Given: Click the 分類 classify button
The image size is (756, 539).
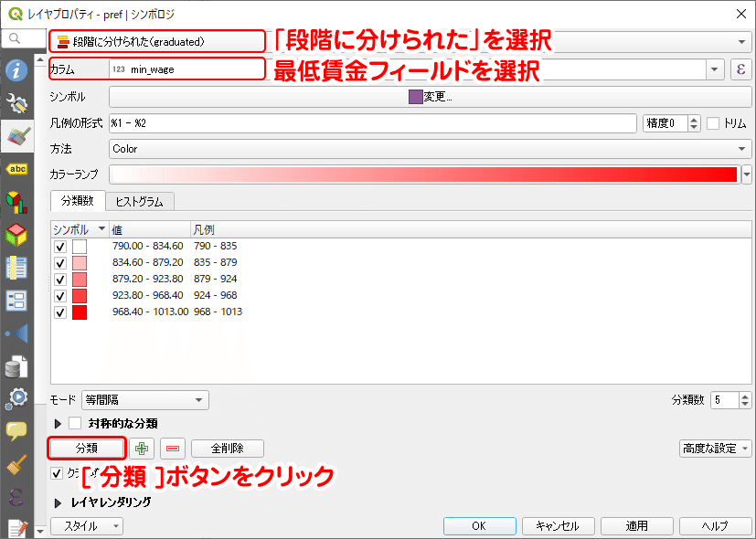Looking at the screenshot, I should tap(87, 449).
